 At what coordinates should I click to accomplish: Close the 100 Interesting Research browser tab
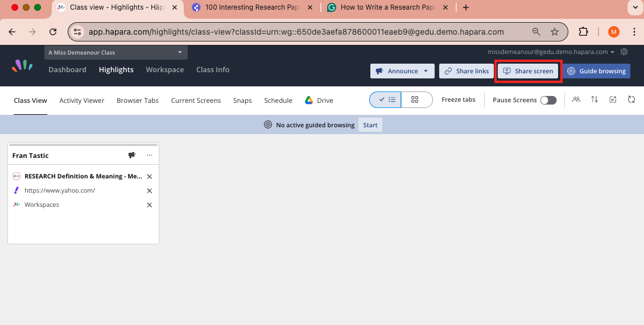[309, 7]
